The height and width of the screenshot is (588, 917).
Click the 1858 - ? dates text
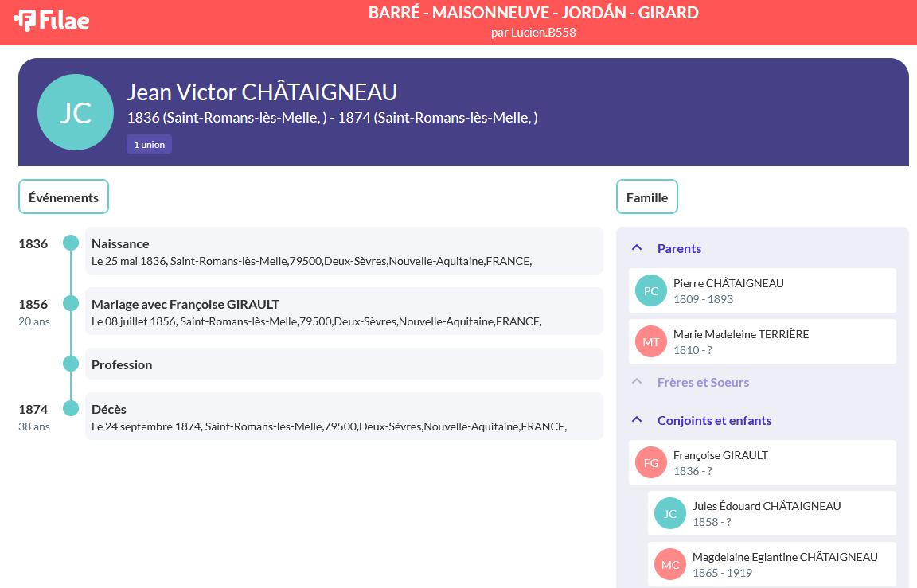click(712, 522)
